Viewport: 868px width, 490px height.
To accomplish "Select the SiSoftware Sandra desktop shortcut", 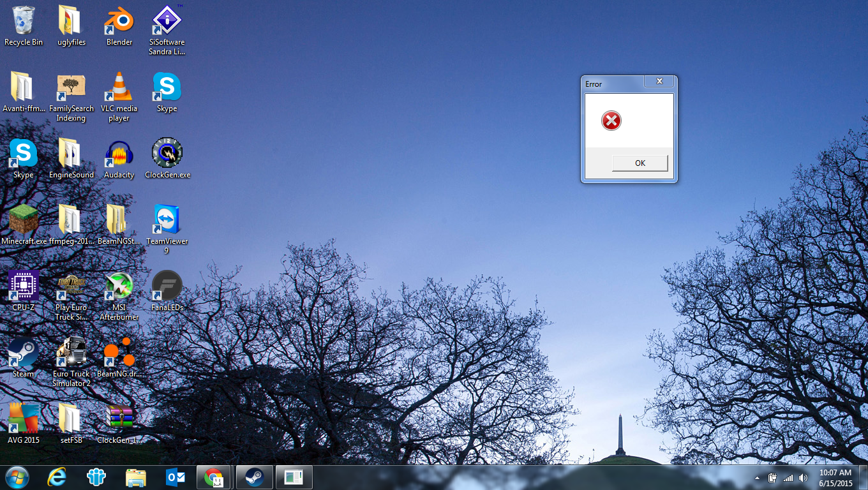I will click(x=167, y=31).
